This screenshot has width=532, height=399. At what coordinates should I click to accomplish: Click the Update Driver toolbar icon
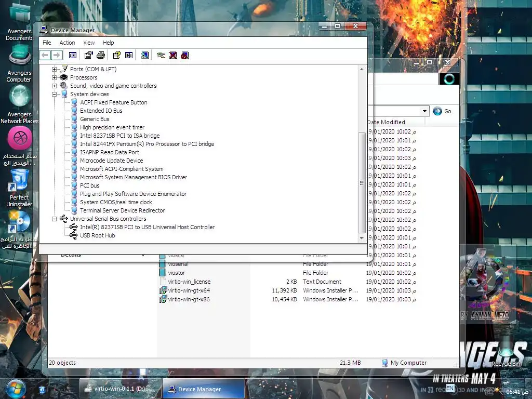[x=161, y=55]
